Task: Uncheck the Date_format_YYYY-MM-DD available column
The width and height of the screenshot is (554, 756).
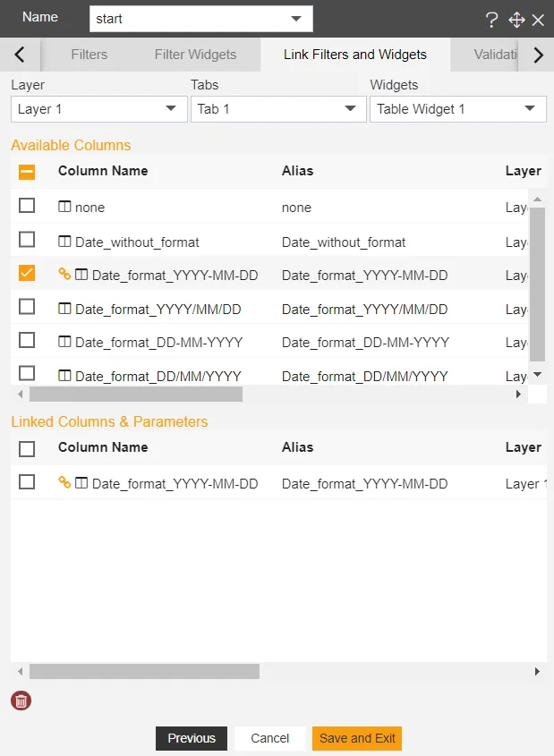Action: point(27,273)
